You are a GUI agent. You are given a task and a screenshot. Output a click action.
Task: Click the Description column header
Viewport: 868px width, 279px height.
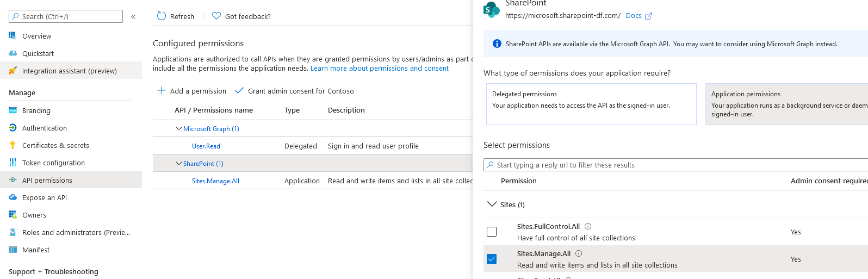346,110
